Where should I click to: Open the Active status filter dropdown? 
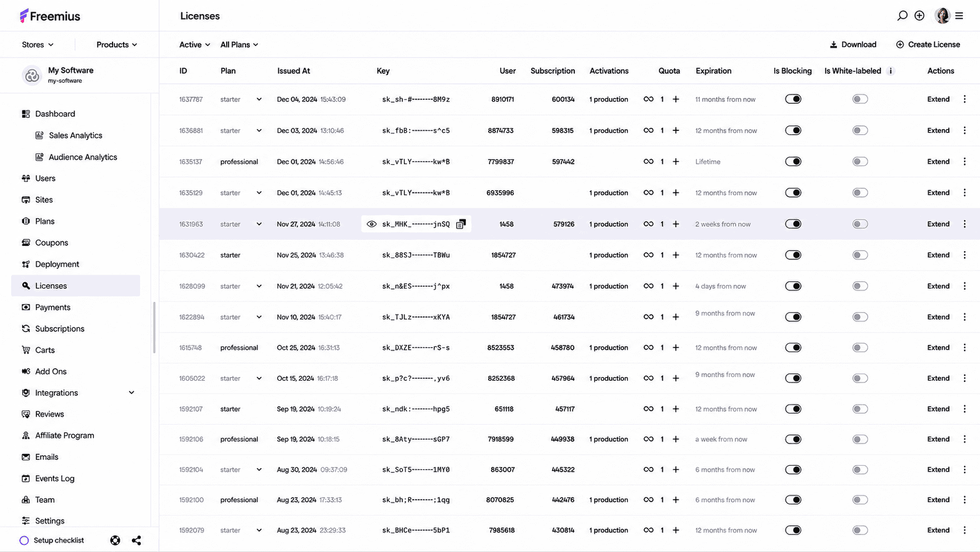pyautogui.click(x=195, y=45)
